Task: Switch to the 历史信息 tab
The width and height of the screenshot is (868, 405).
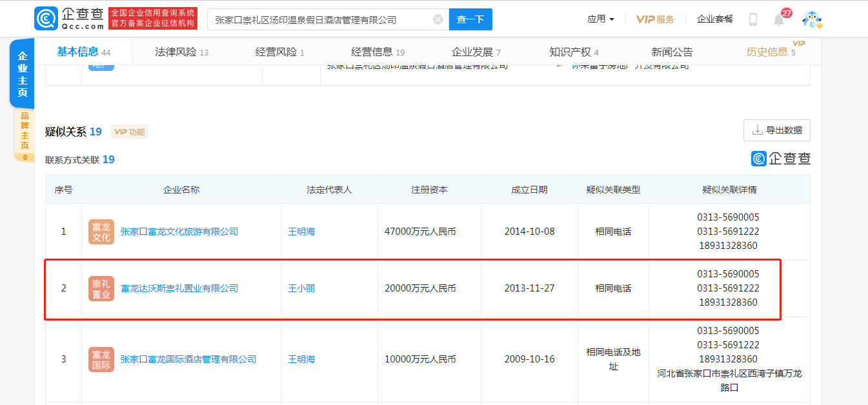Action: (771, 52)
